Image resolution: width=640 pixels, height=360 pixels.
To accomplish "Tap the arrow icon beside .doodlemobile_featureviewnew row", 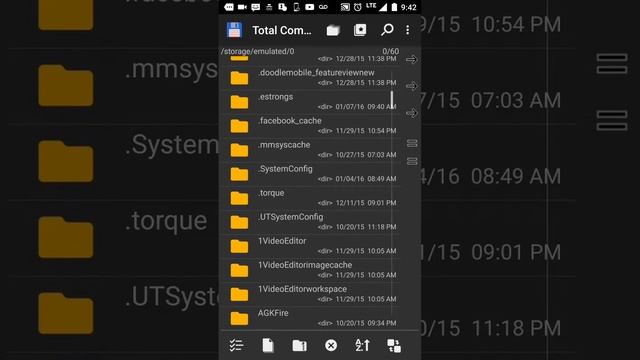I will point(411,86).
